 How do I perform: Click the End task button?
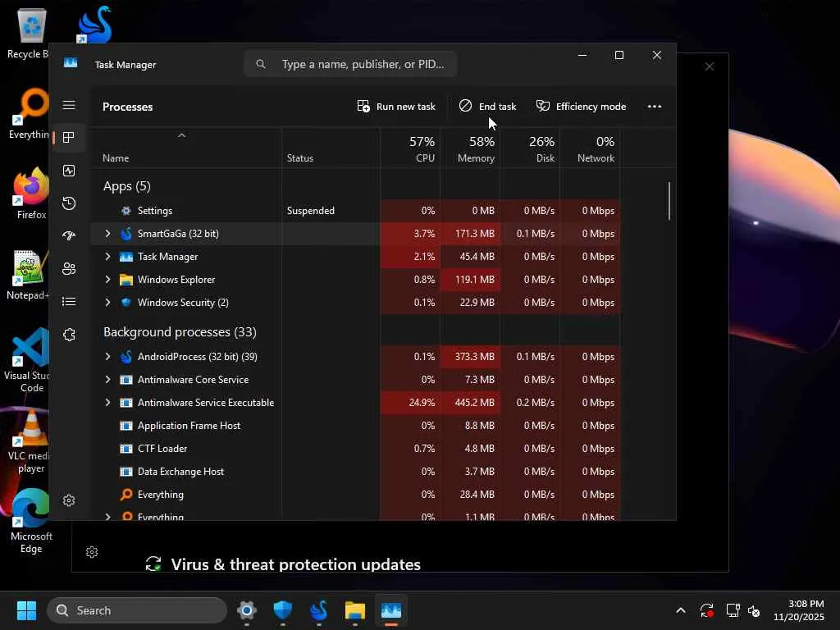487,107
